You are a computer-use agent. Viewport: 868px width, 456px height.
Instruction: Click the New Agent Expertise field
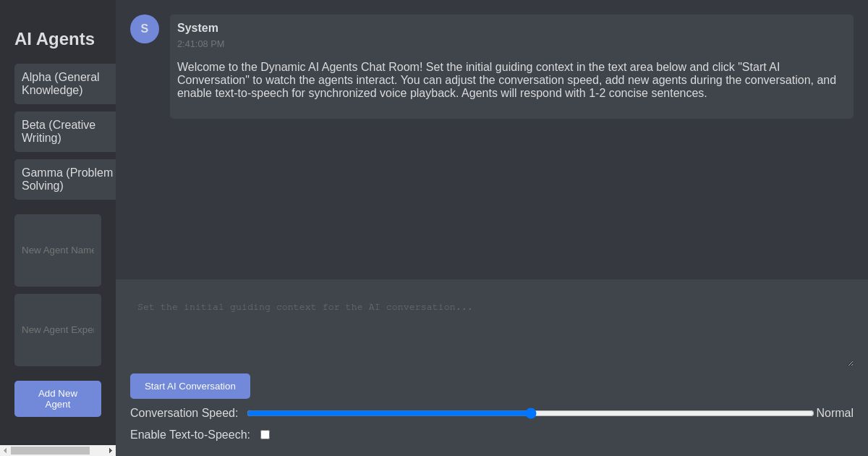58,330
